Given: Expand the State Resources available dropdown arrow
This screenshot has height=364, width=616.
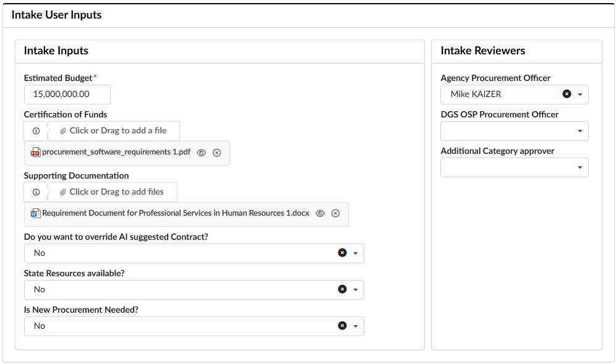Looking at the screenshot, I should click(356, 290).
